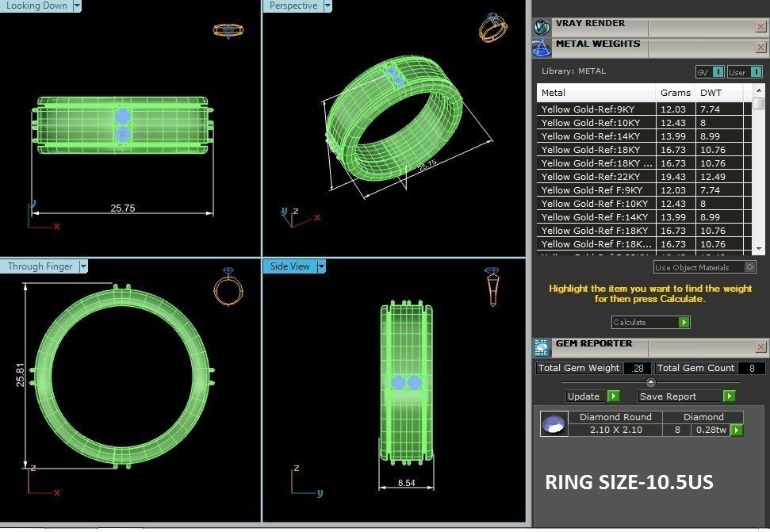
Task: Open the Perspective viewport dropdown arrow
Action: [328, 6]
